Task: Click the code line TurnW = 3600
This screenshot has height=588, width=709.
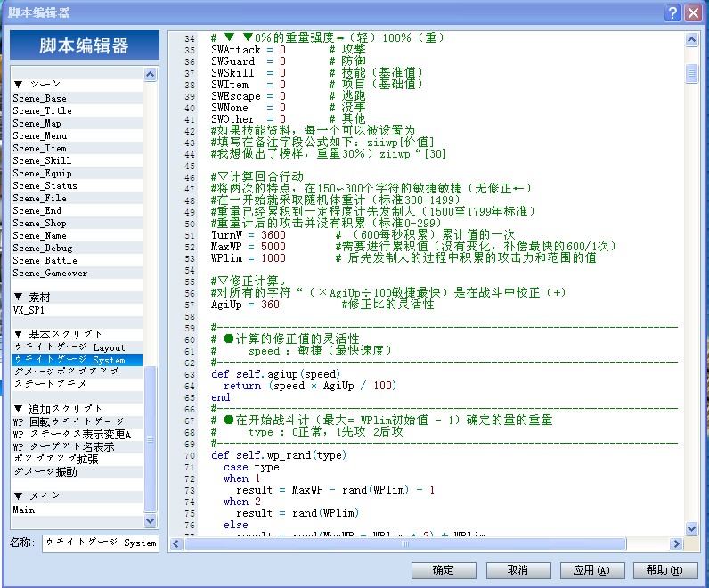Action: (x=249, y=235)
